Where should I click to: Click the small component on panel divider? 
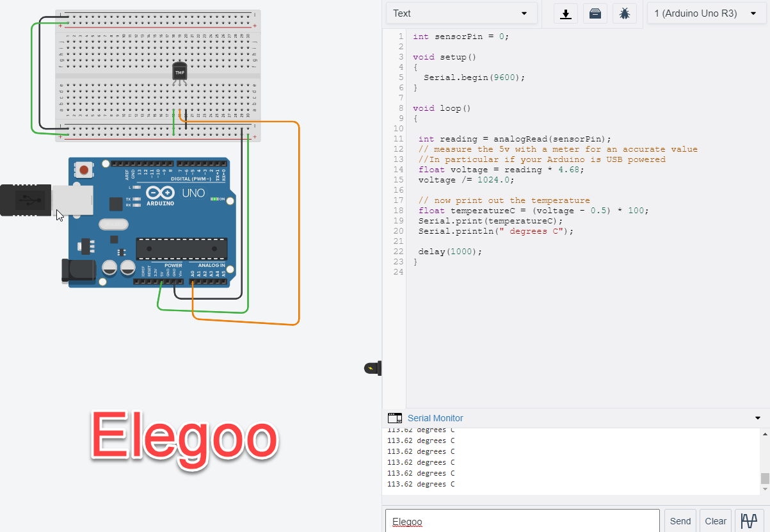click(372, 368)
